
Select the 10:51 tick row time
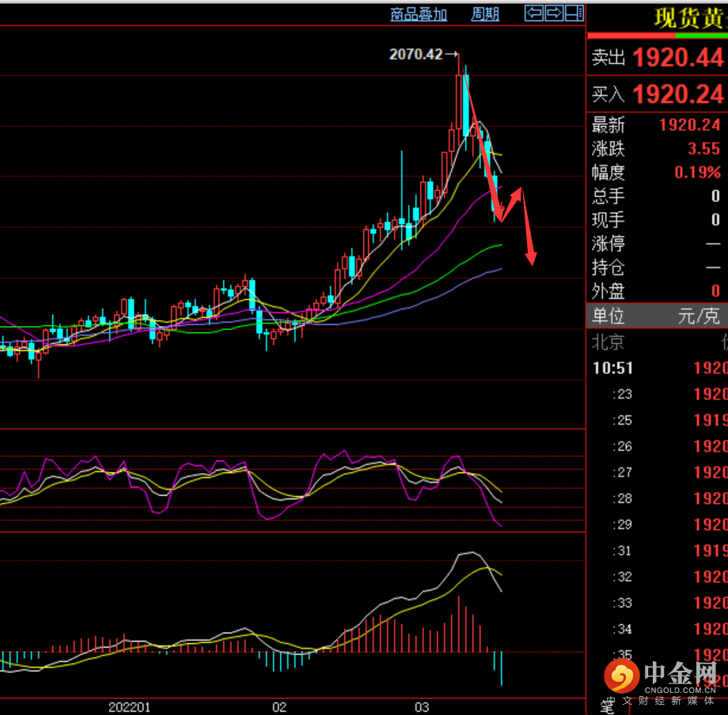point(612,369)
